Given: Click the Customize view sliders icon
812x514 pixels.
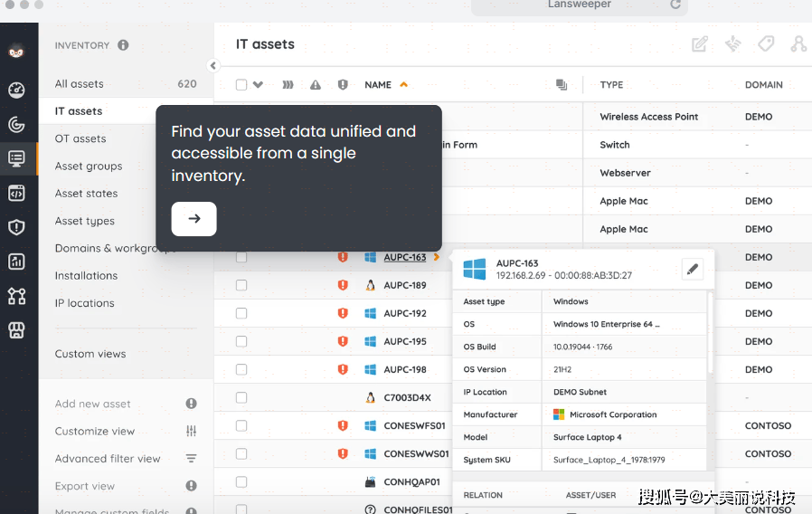Looking at the screenshot, I should [x=191, y=431].
